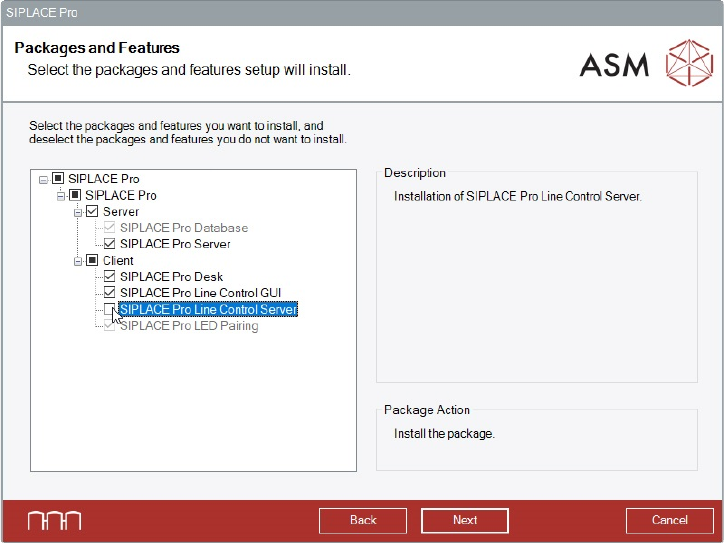Select SIPLACE Pro Line Control GUI item
This screenshot has width=724, height=543.
(x=200, y=293)
